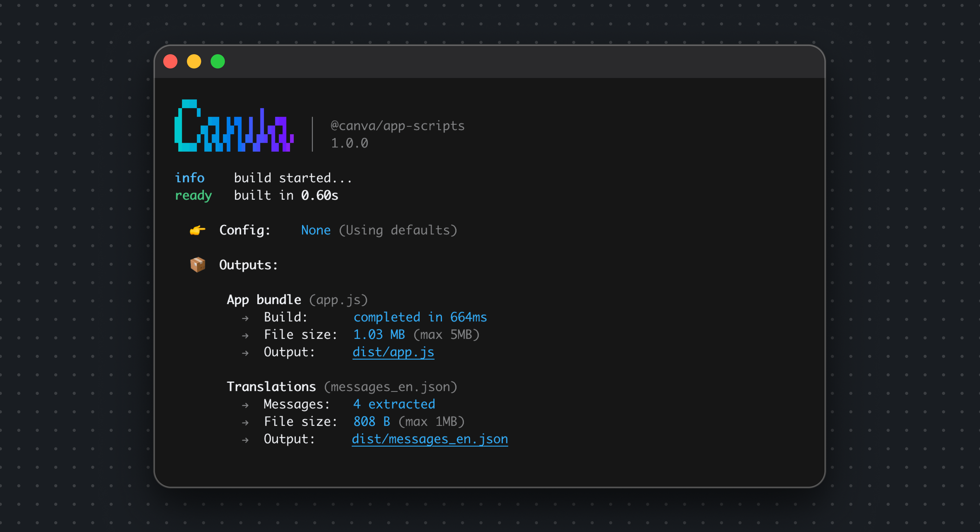Click the 'built in 0.60s' message
Screen dimensions: 980x532
click(x=286, y=195)
